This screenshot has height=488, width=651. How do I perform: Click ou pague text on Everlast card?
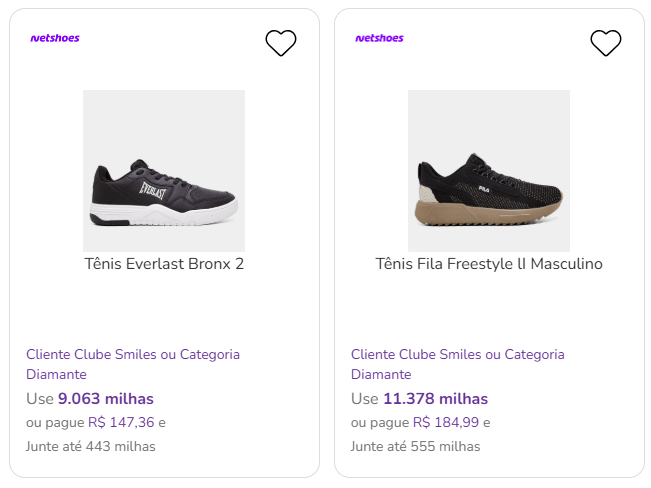54,422
